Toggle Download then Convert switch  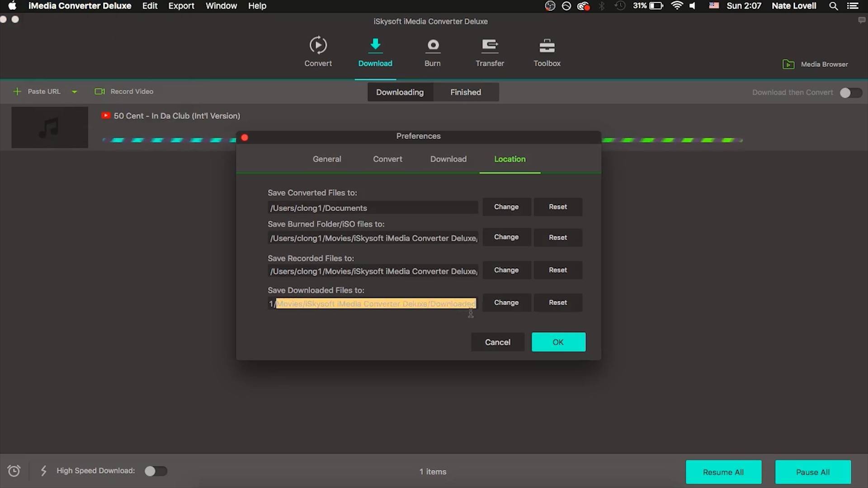851,93
